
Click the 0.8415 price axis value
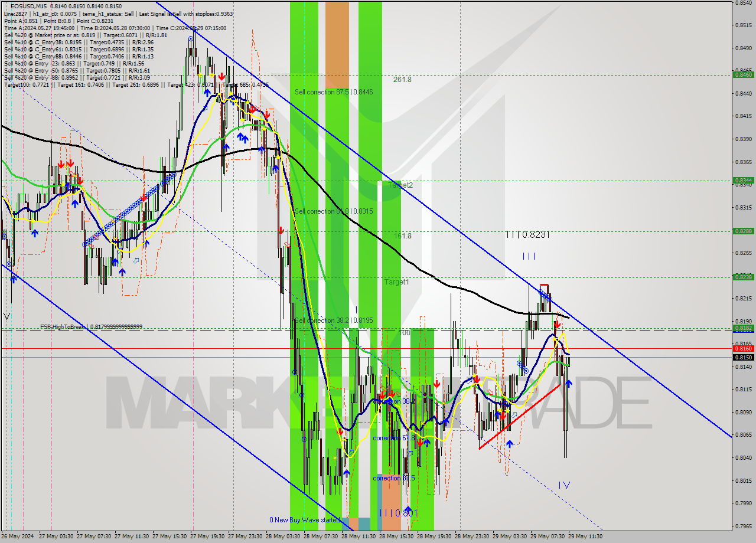(x=743, y=116)
